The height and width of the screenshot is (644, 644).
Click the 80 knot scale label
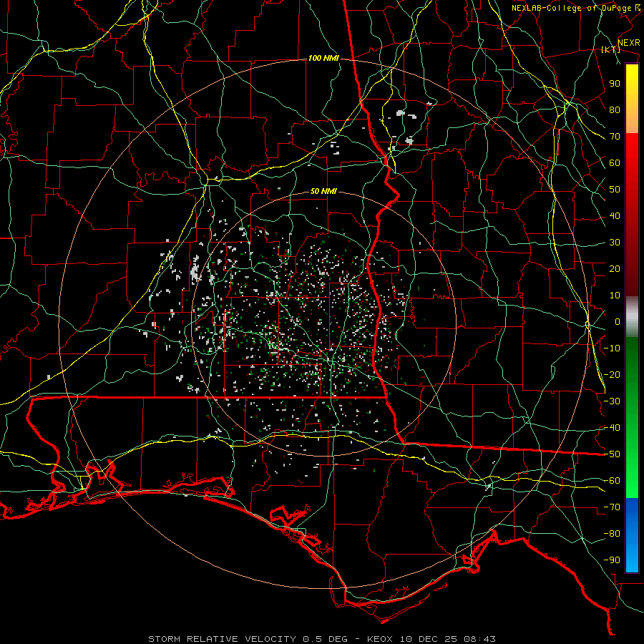pos(615,110)
